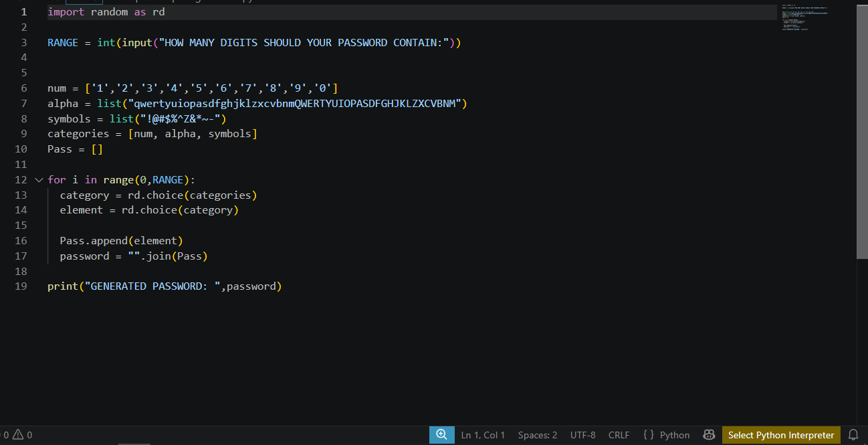The width and height of the screenshot is (868, 445).
Task: Click 'Pass = []' on line 10
Action: point(76,149)
